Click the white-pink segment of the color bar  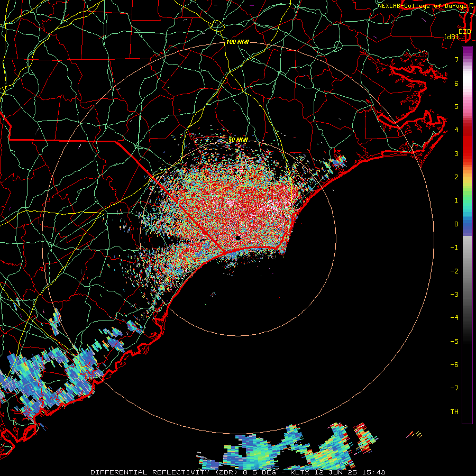click(x=467, y=80)
